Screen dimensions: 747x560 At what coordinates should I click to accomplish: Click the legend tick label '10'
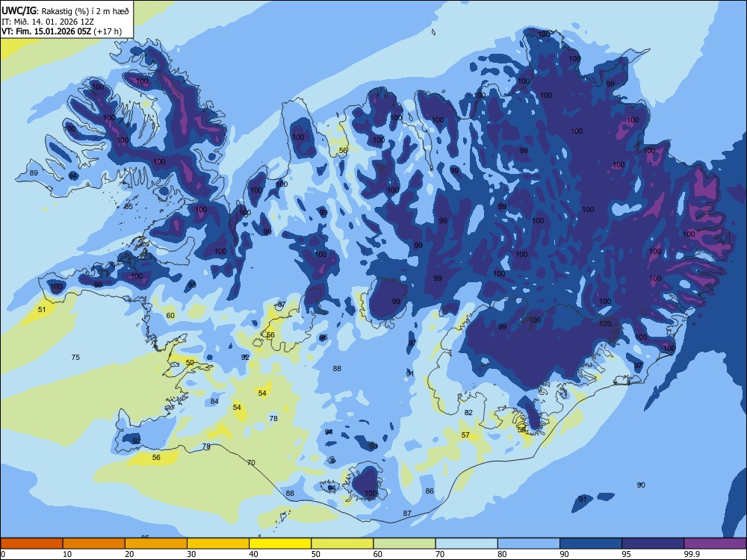[x=67, y=554]
